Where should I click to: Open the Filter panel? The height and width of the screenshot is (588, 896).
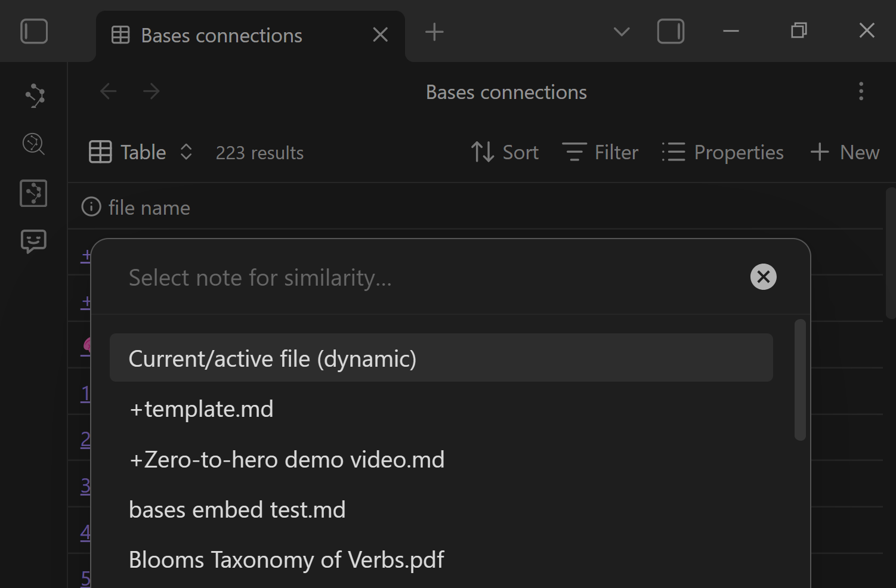pyautogui.click(x=600, y=153)
